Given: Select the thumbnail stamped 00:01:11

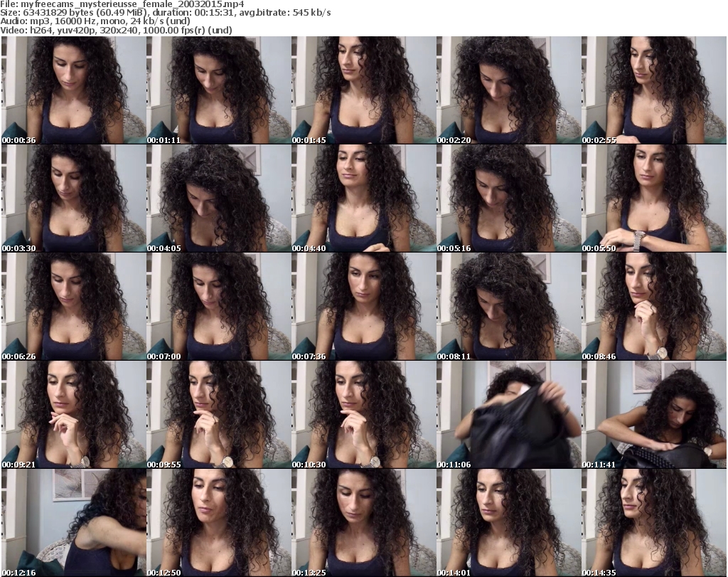Looking at the screenshot, I should coord(219,90).
